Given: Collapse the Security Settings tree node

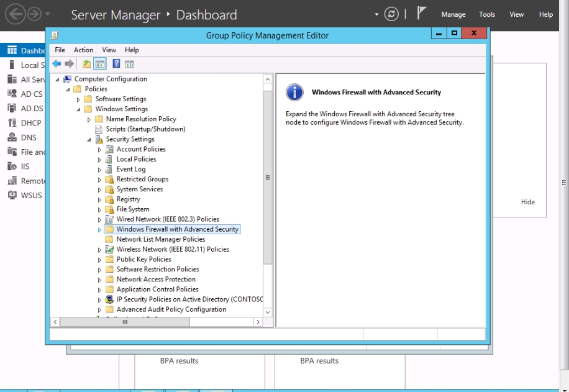Looking at the screenshot, I should [89, 140].
